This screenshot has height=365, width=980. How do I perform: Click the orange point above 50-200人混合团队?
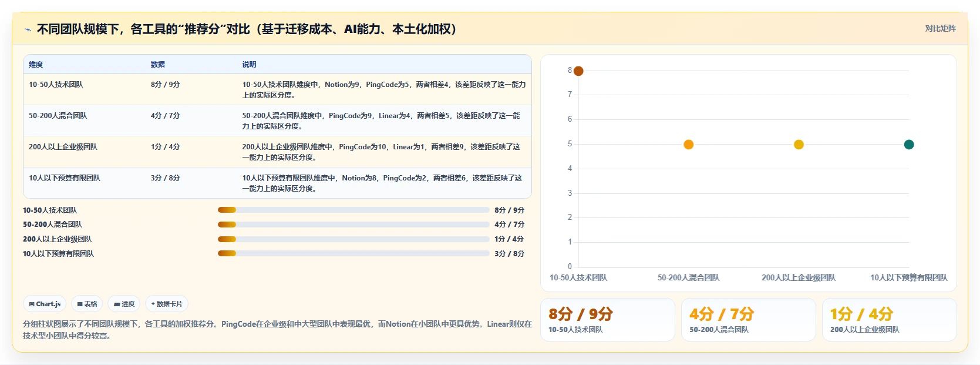(x=689, y=145)
